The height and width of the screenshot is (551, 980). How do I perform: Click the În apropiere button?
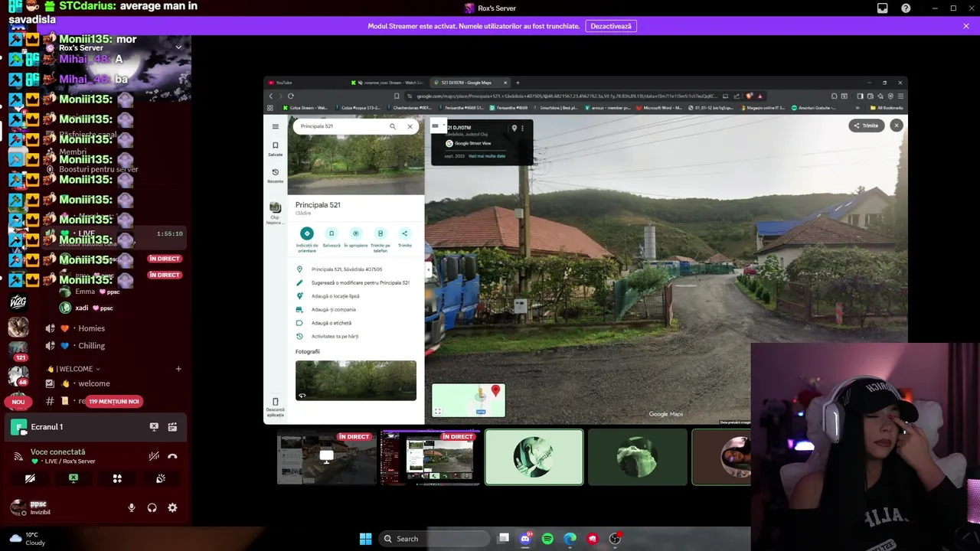(x=356, y=238)
